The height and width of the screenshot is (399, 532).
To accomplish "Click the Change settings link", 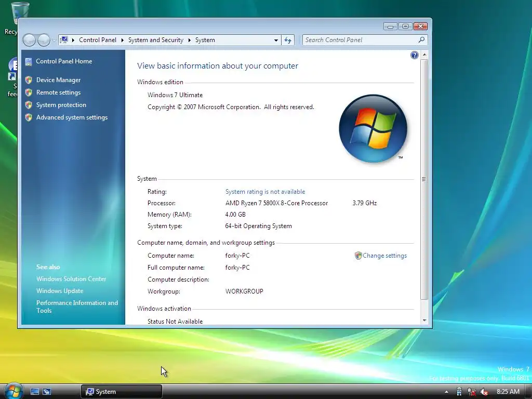I will coord(385,256).
